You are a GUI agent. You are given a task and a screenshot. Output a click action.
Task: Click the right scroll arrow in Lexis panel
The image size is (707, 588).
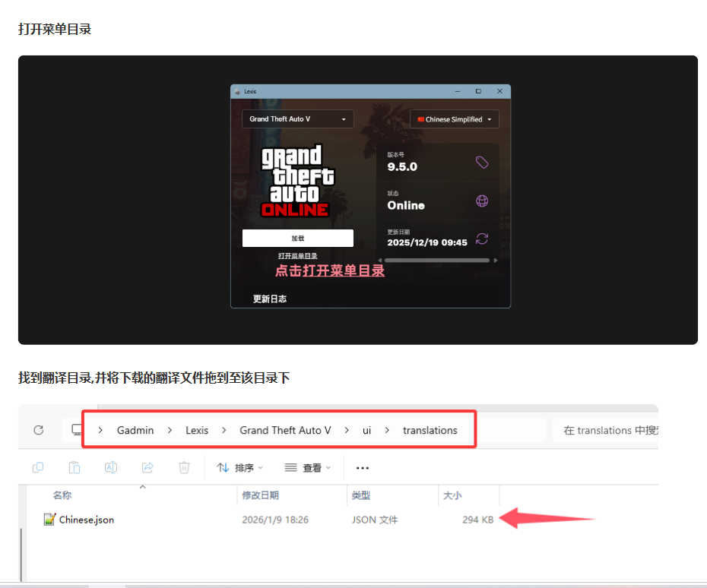[496, 261]
